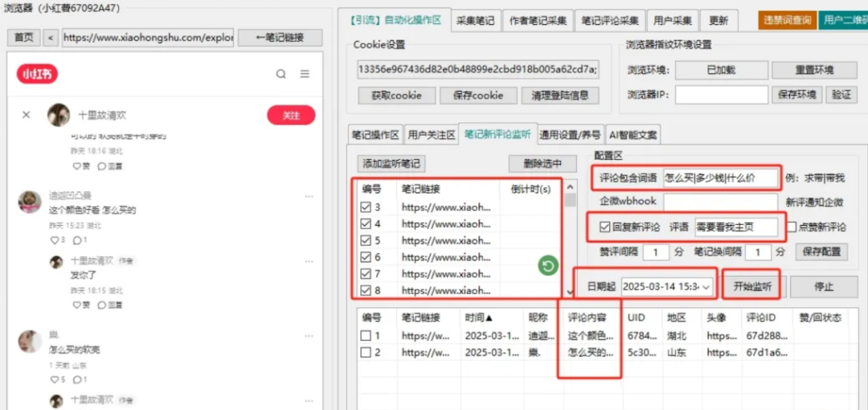
Task: Click 添加监听笔记 button
Action: (x=391, y=163)
